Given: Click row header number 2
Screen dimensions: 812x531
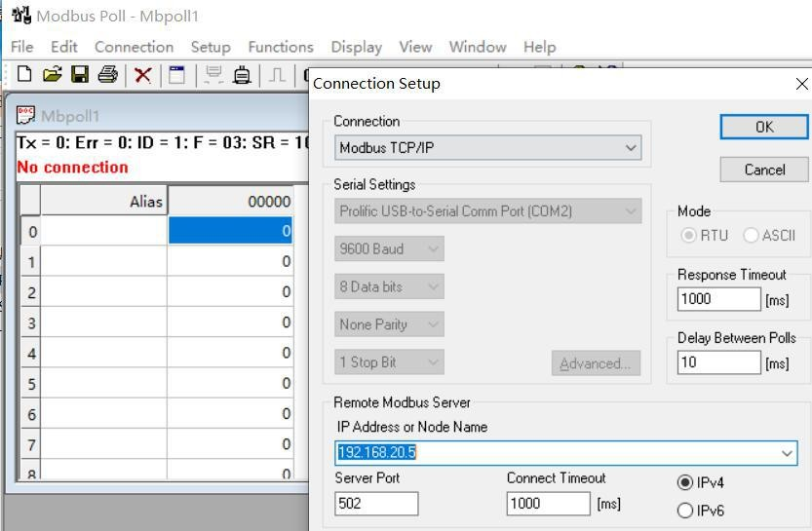Looking at the screenshot, I should click(x=31, y=292).
